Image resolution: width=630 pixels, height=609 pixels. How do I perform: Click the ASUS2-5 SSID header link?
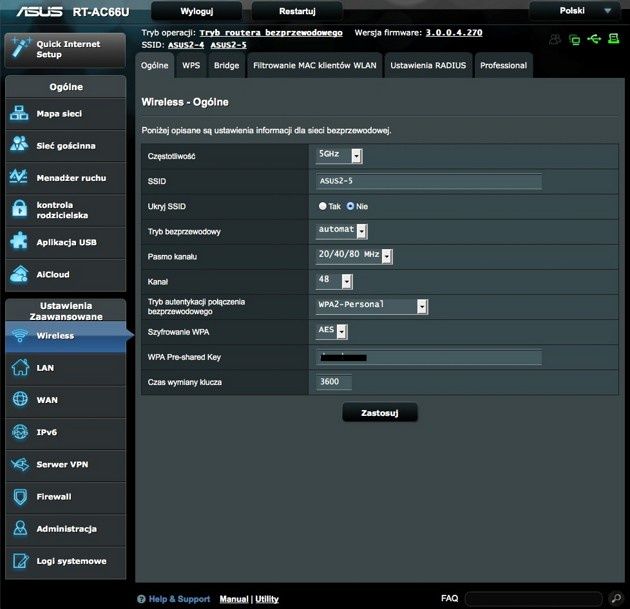[x=229, y=45]
